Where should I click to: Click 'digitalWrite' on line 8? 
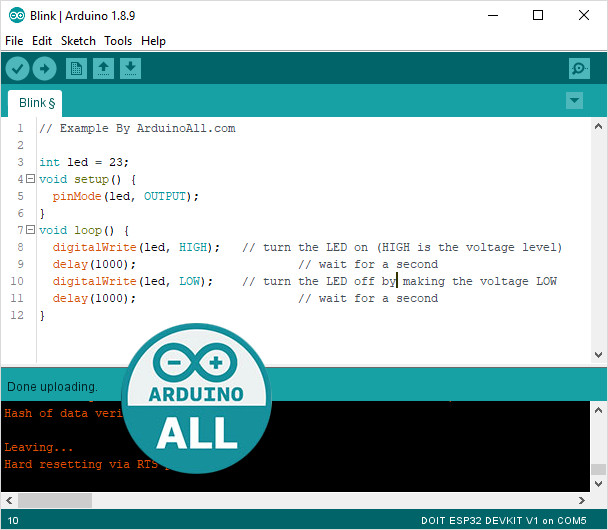pyautogui.click(x=94, y=247)
